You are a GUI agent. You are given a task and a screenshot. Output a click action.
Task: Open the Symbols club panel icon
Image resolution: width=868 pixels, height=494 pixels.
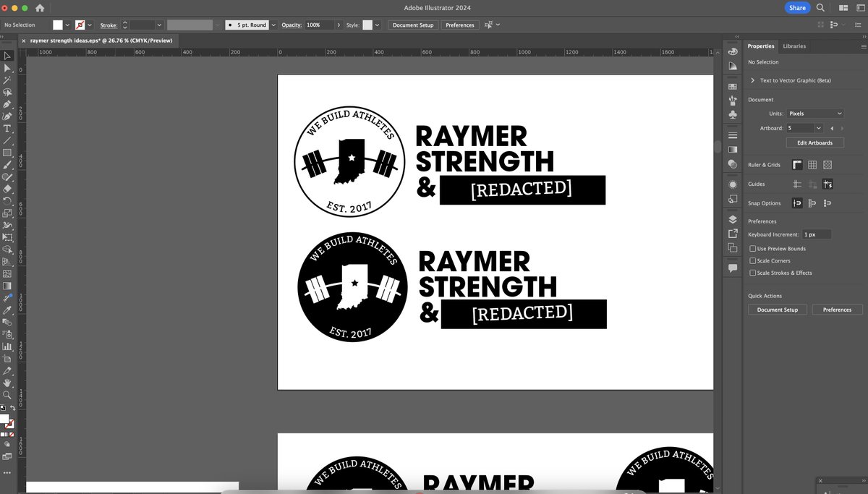(x=733, y=114)
